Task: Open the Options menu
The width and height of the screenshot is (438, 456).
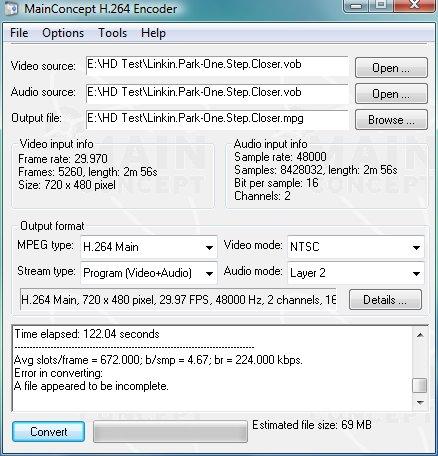Action: (63, 33)
